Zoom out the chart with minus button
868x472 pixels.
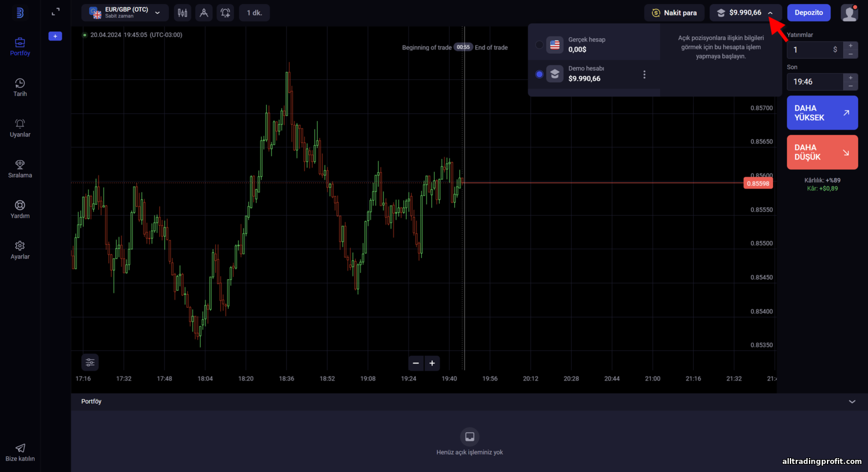pos(415,363)
